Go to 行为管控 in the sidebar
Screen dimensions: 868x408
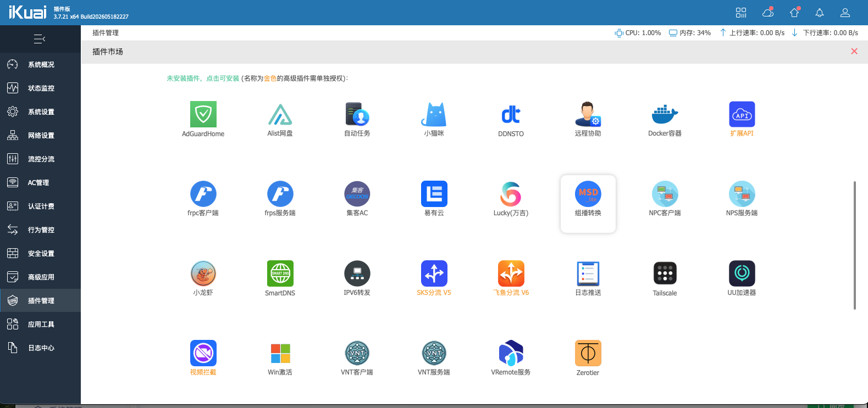click(x=40, y=230)
